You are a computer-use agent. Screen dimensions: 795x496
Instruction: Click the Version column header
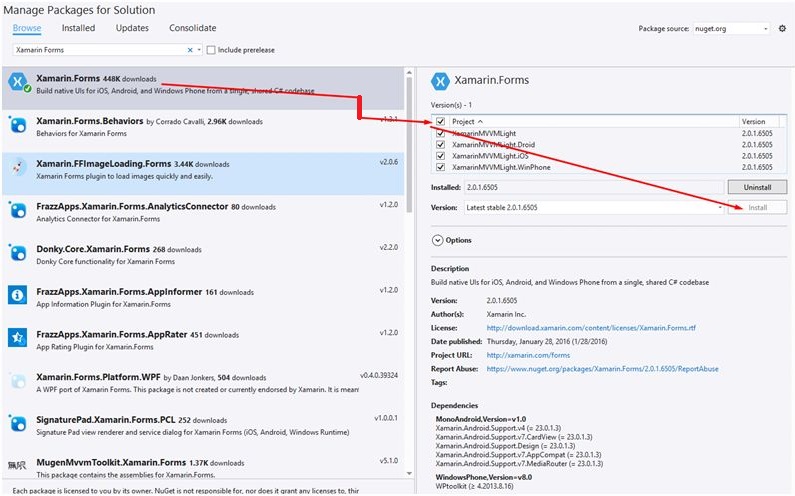(x=753, y=122)
